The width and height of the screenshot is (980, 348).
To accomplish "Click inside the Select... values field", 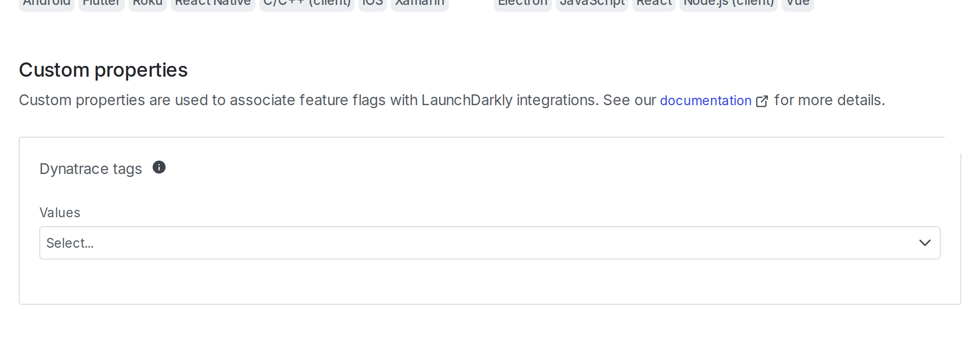I will coord(295,242).
